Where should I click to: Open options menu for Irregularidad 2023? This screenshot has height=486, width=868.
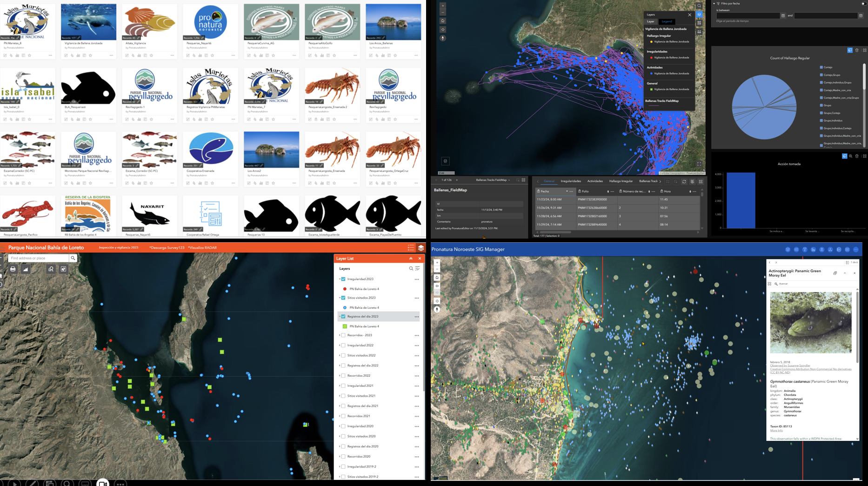[417, 280]
